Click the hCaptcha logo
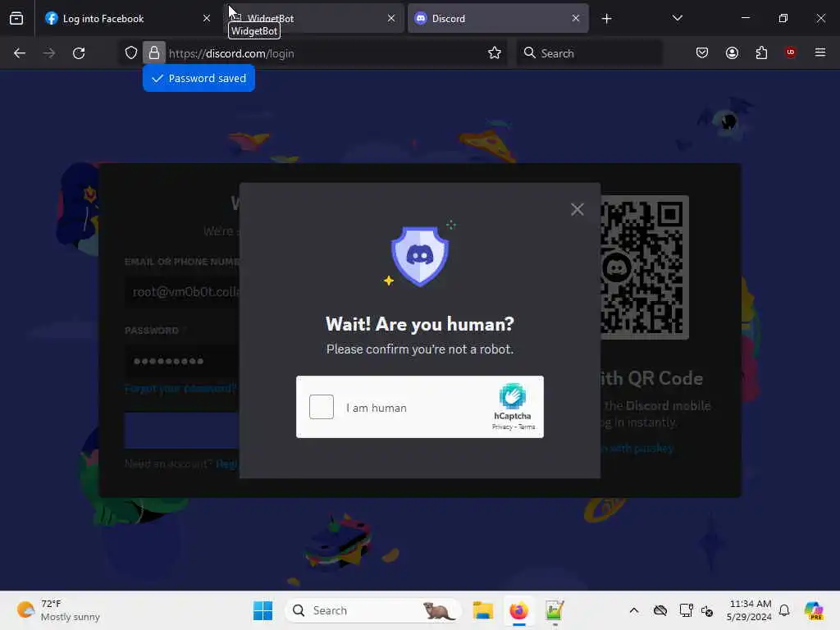Image resolution: width=840 pixels, height=630 pixels. coord(512,396)
